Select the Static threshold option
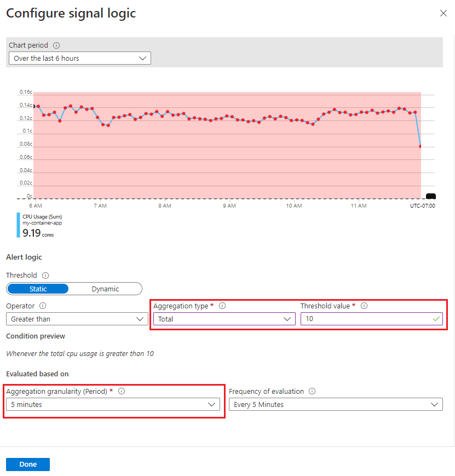Screen dimensions: 455x476 click(x=38, y=289)
